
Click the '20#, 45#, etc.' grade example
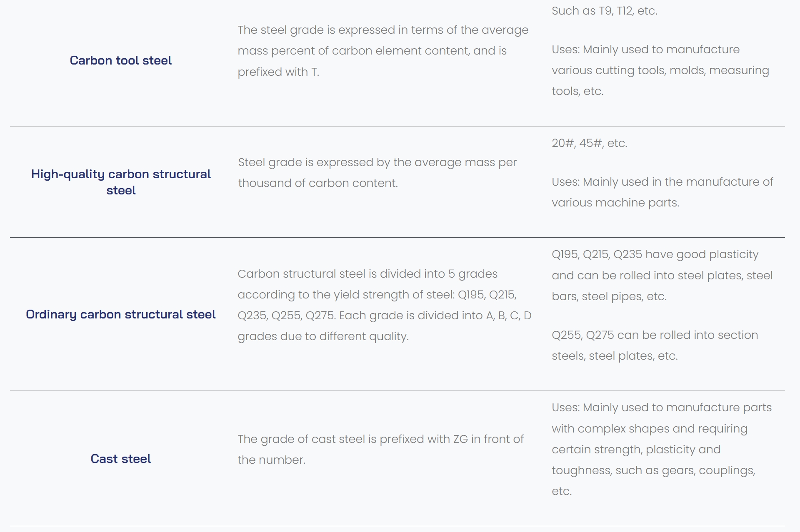click(x=590, y=143)
